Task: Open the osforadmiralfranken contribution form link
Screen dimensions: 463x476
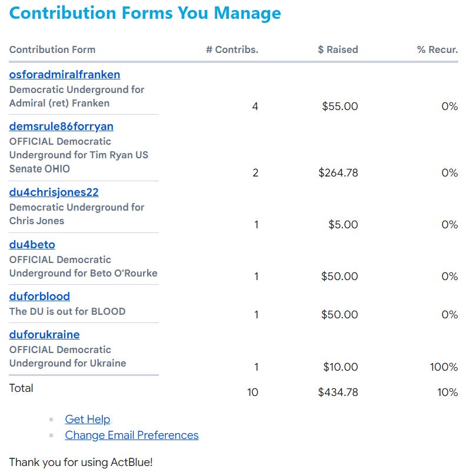Action: point(65,75)
